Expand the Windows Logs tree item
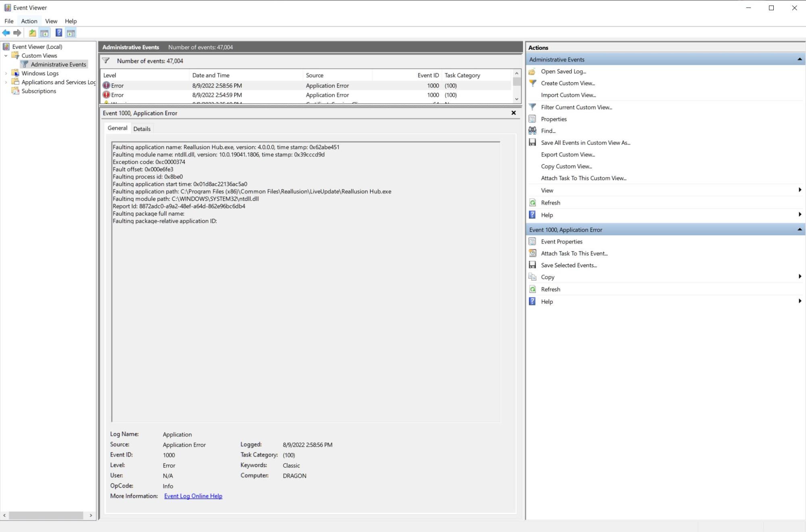 point(6,73)
